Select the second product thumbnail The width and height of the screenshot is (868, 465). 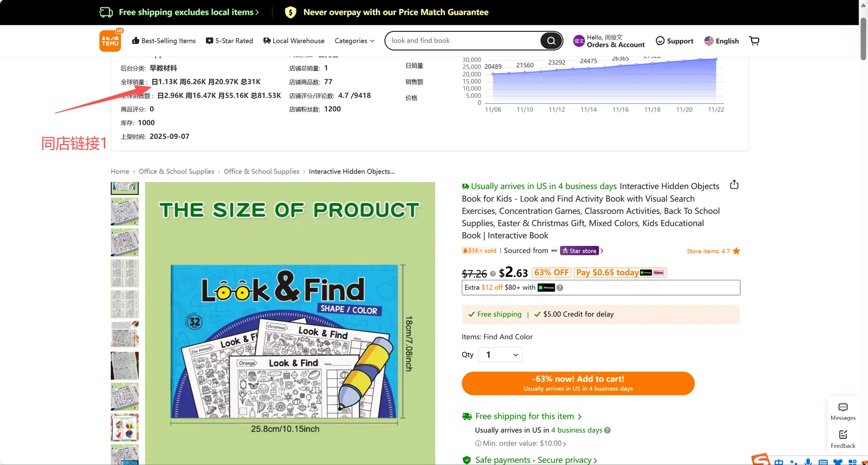(124, 211)
